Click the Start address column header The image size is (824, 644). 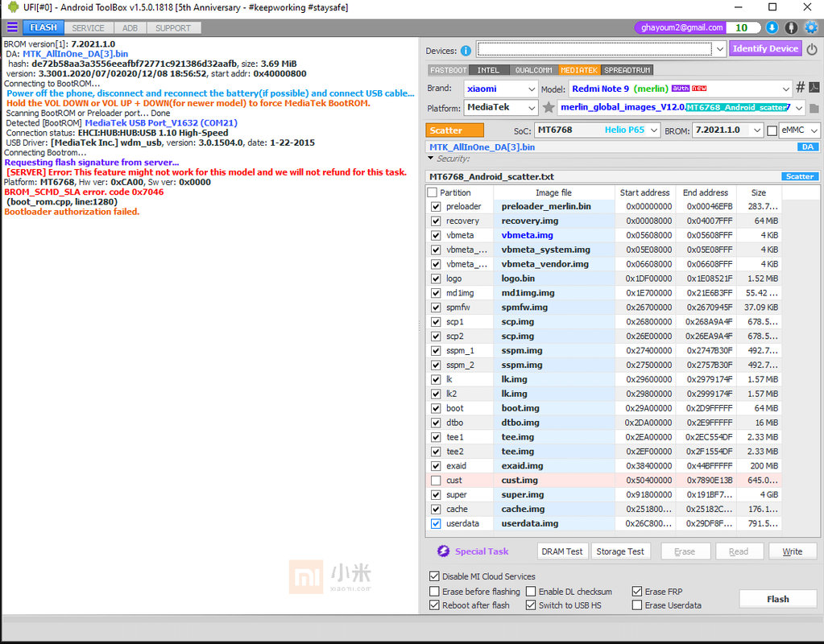pos(644,192)
